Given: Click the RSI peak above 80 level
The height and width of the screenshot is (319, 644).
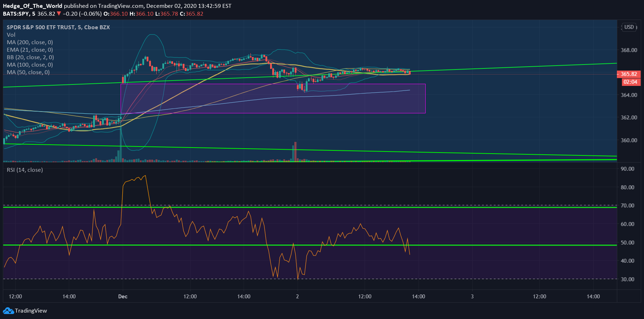Looking at the screenshot, I should point(145,176).
